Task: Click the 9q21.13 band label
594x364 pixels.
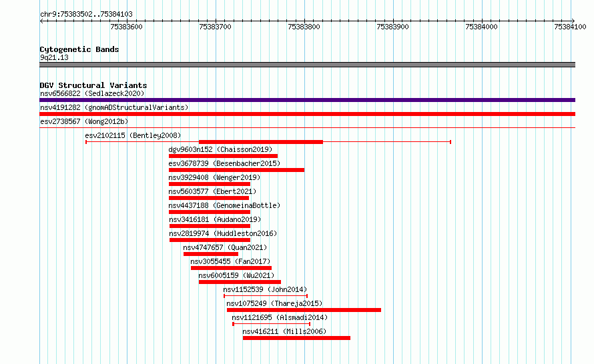Action: tap(54, 57)
